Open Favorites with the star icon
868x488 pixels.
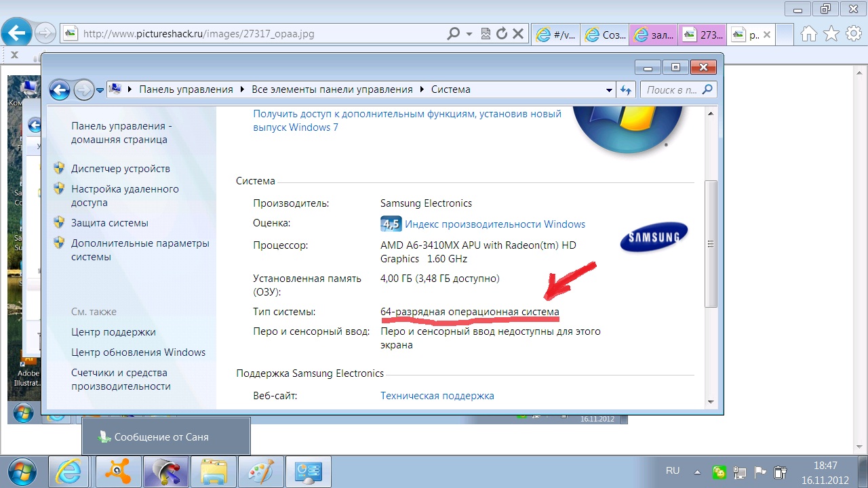(x=831, y=33)
